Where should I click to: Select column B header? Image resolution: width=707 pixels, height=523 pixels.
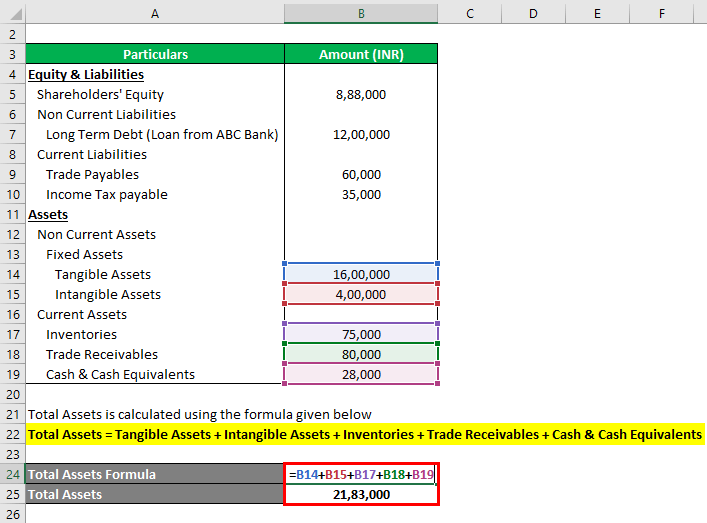pyautogui.click(x=361, y=14)
